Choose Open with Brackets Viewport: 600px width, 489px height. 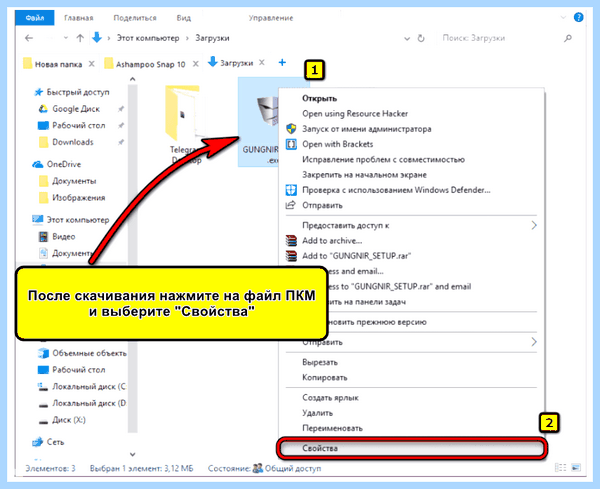338,144
